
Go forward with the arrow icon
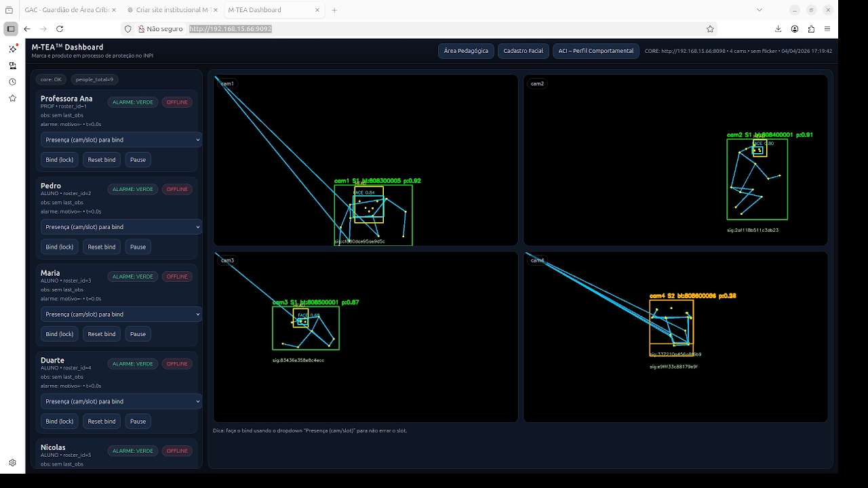43,29
